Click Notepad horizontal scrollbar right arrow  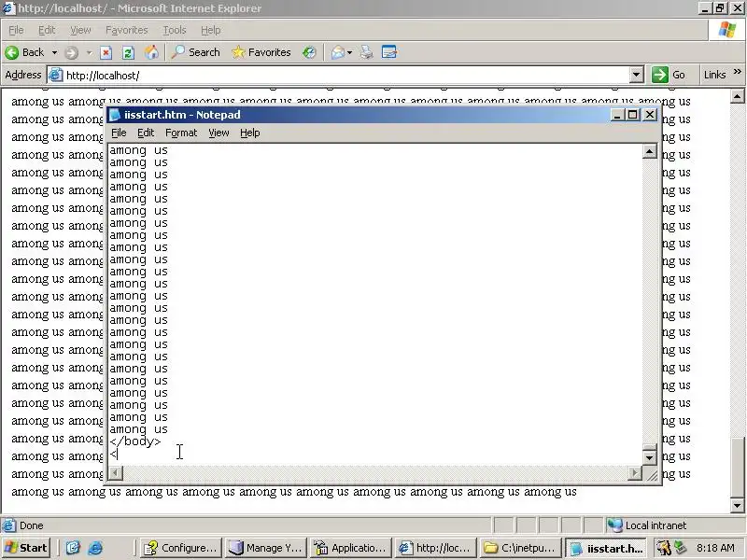(635, 473)
